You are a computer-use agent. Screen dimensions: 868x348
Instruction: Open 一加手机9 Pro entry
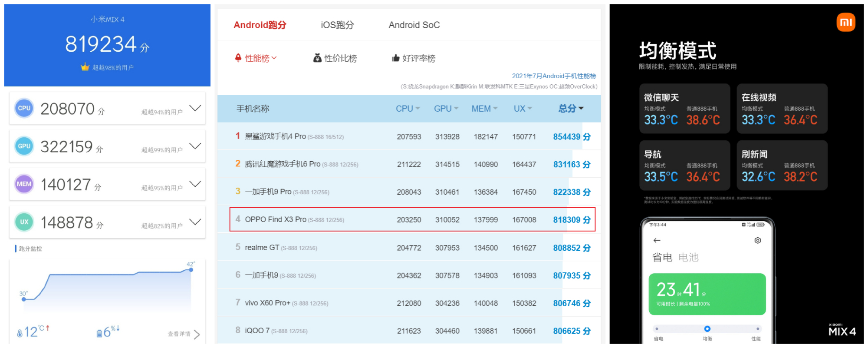click(x=268, y=192)
